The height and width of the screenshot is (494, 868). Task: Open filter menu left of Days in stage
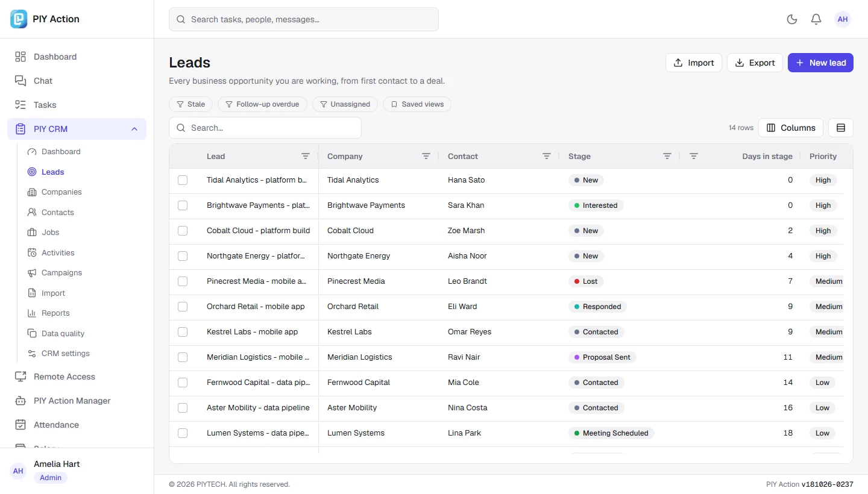694,156
